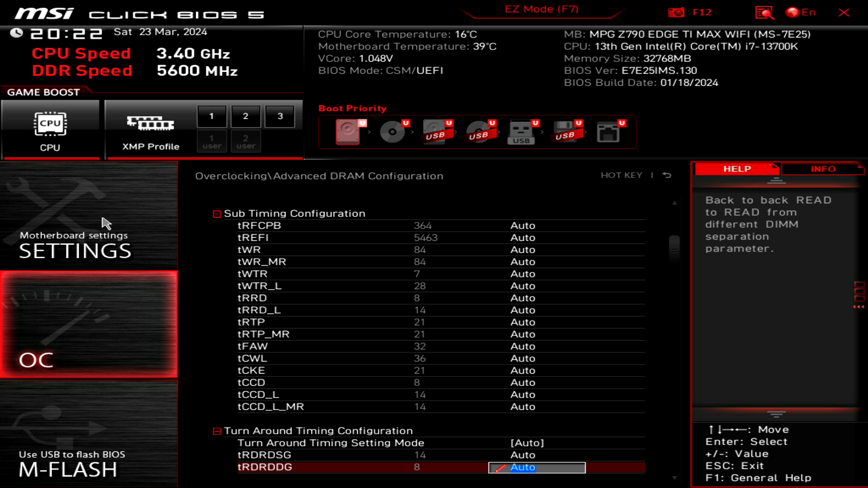Select HELP tab in side panel
868x488 pixels.
coord(737,169)
